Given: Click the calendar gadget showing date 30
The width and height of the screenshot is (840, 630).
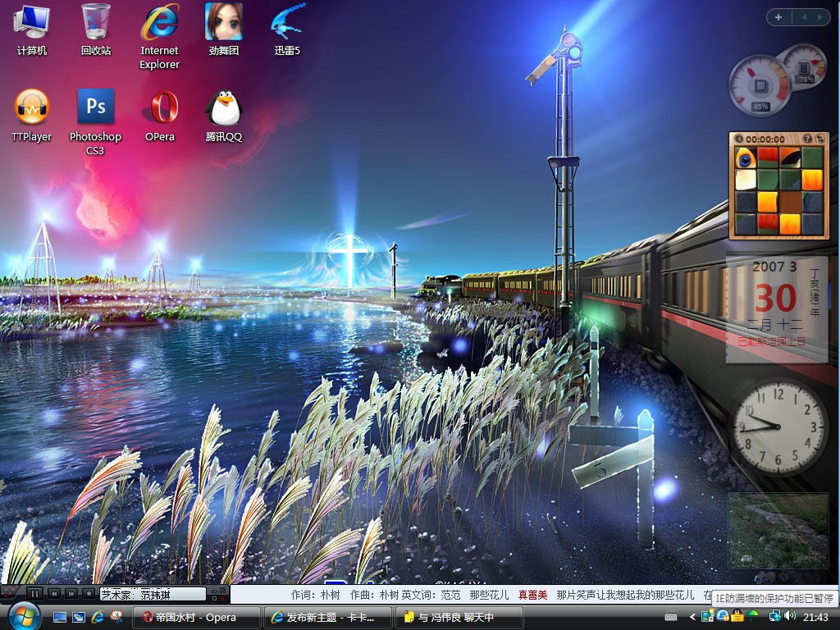Looking at the screenshot, I should click(777, 309).
